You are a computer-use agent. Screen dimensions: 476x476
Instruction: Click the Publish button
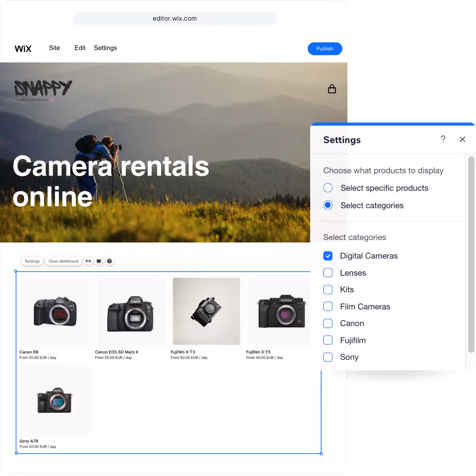click(324, 48)
